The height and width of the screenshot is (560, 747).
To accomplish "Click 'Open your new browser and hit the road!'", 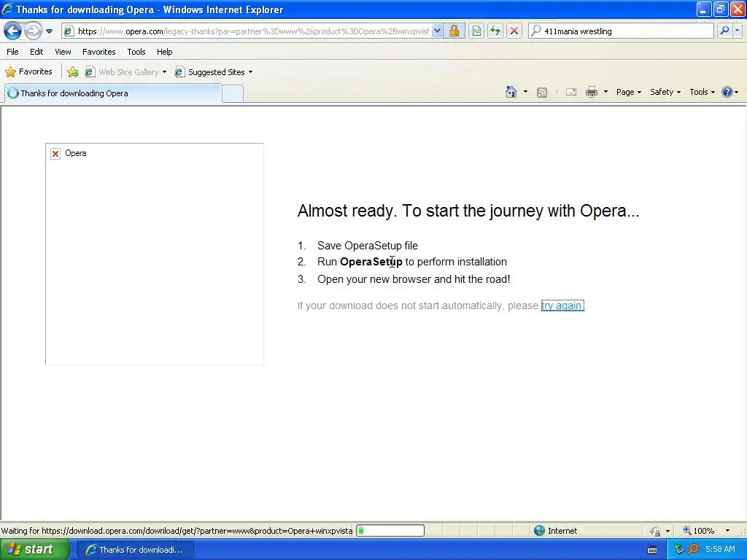I will click(x=414, y=279).
